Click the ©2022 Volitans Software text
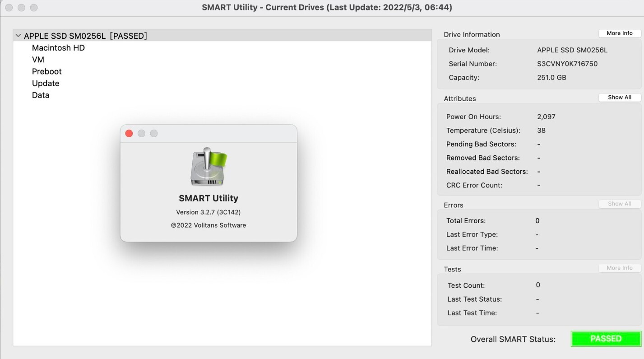This screenshot has width=644, height=359. coord(208,225)
